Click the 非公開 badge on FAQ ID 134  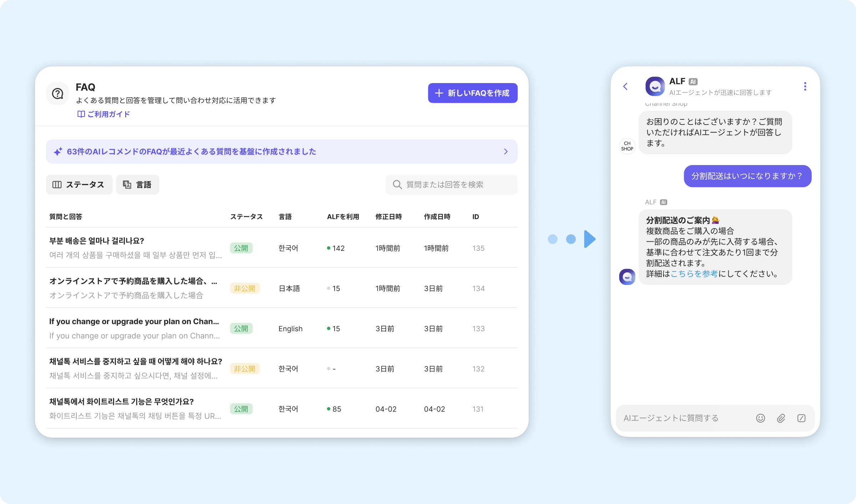coord(245,288)
